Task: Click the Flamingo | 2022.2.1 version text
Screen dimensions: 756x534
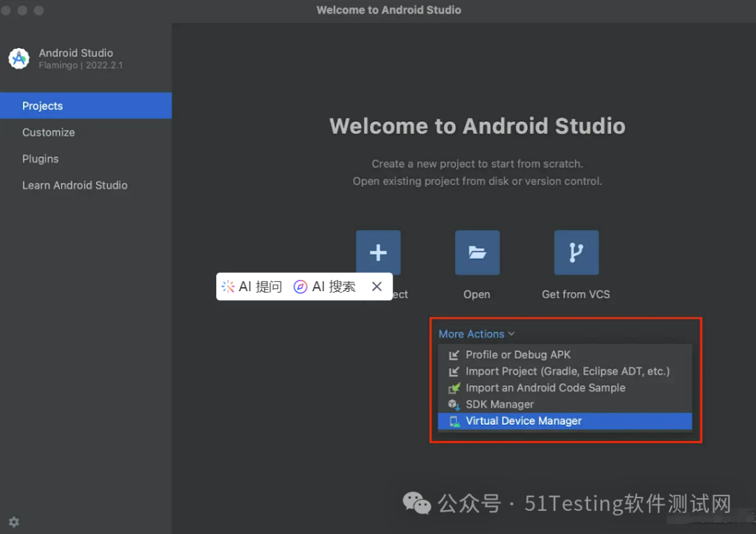Action: point(80,65)
